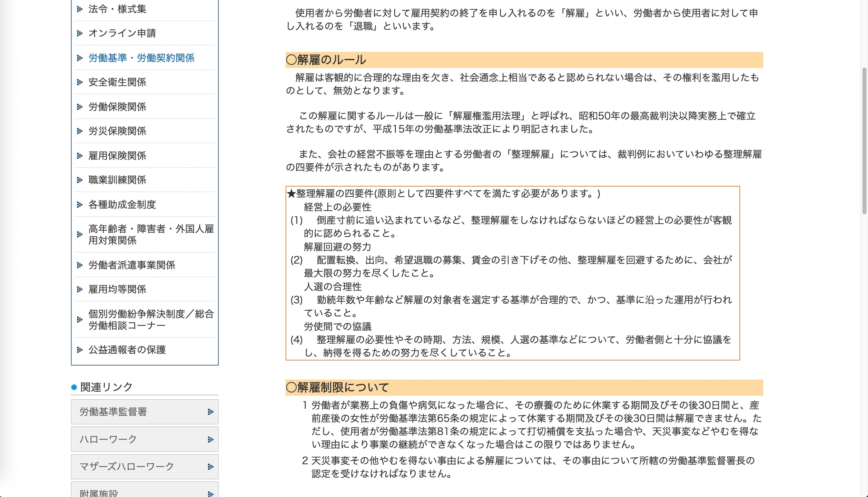Open the 雇用保険関係 page

(x=117, y=156)
